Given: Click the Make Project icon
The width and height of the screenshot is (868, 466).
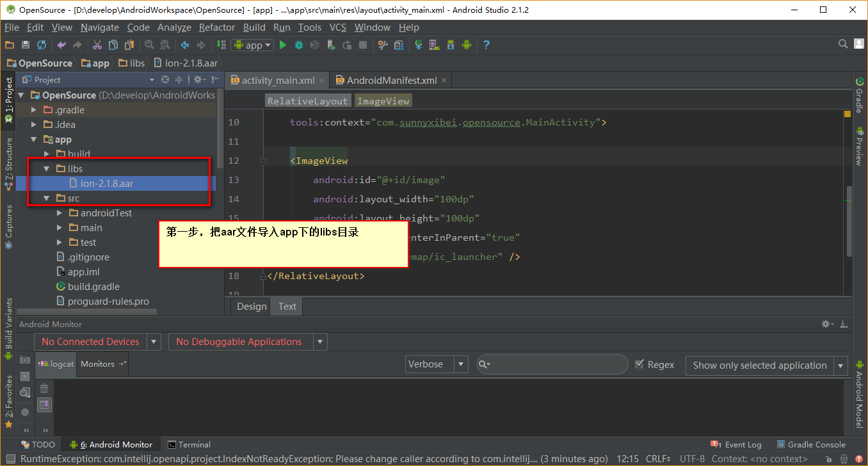Looking at the screenshot, I should (x=221, y=45).
